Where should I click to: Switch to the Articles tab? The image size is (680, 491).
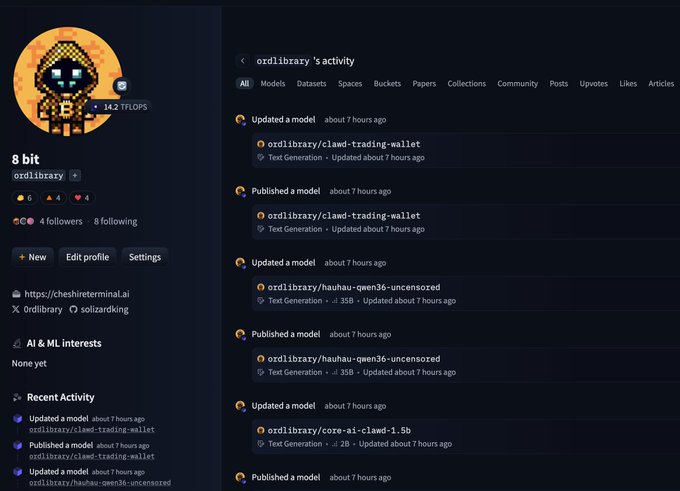click(661, 83)
